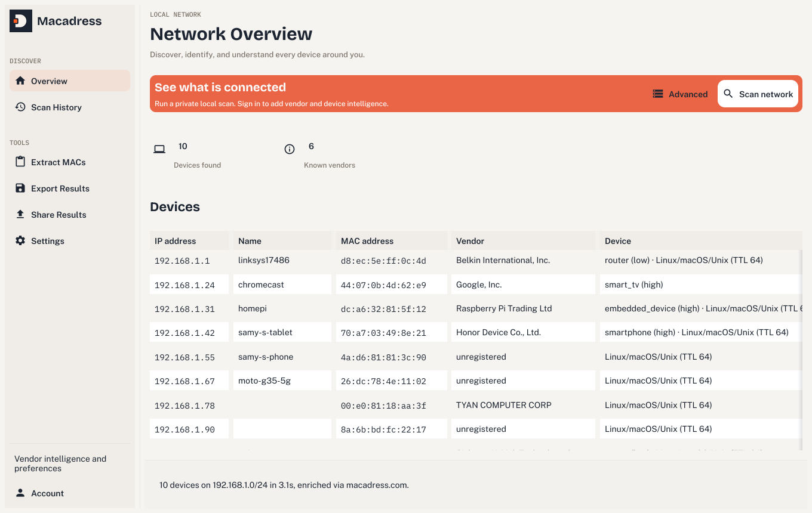Select the samy-s-phone device name
The image size is (812, 513).
(266, 357)
